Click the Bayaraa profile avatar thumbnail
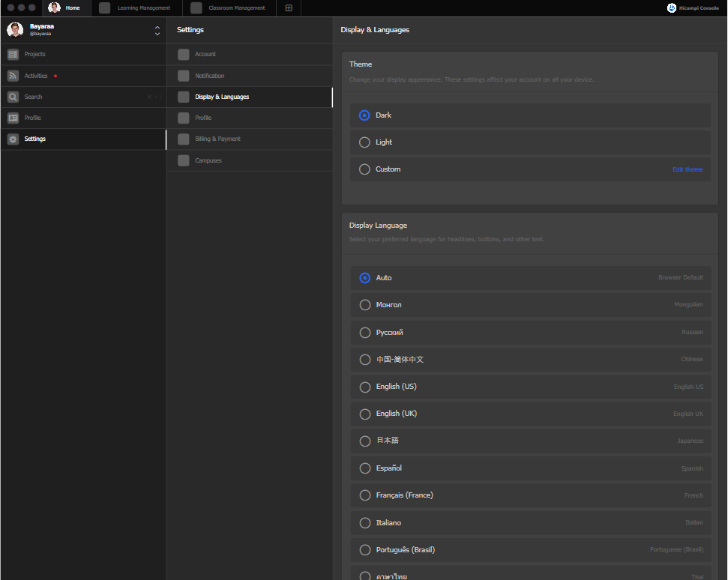Viewport: 728px width, 580px height. 14,30
